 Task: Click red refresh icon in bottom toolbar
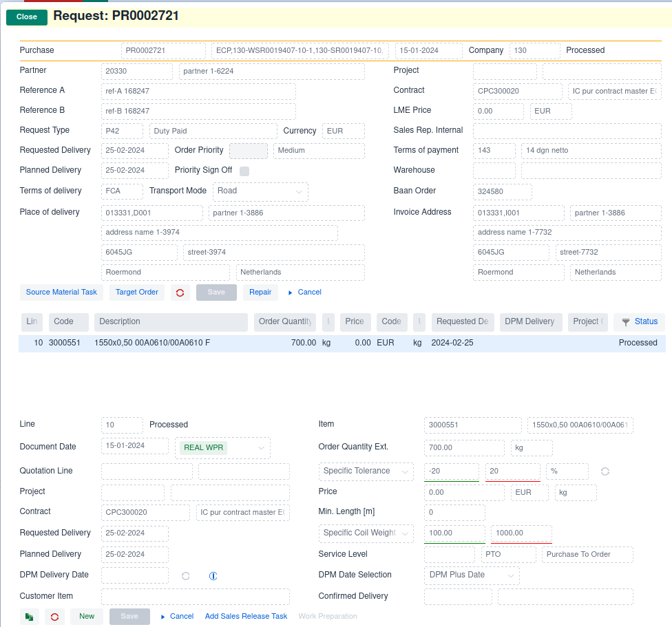(54, 617)
